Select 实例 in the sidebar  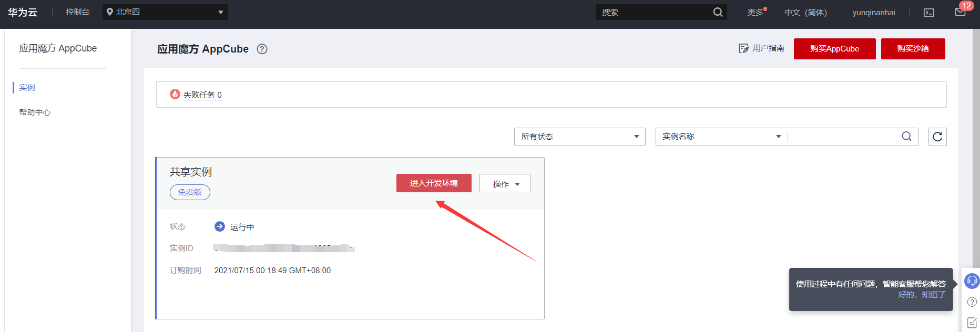(x=27, y=87)
